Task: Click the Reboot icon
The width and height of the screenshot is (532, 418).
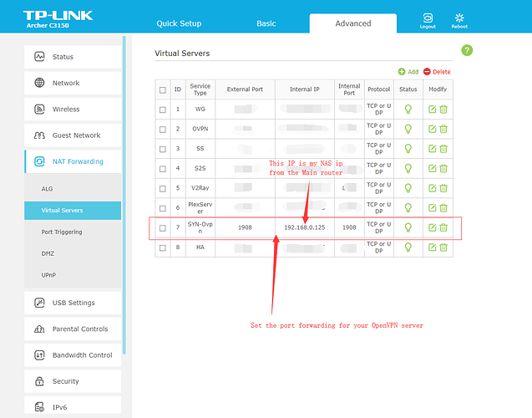Action: point(459,18)
